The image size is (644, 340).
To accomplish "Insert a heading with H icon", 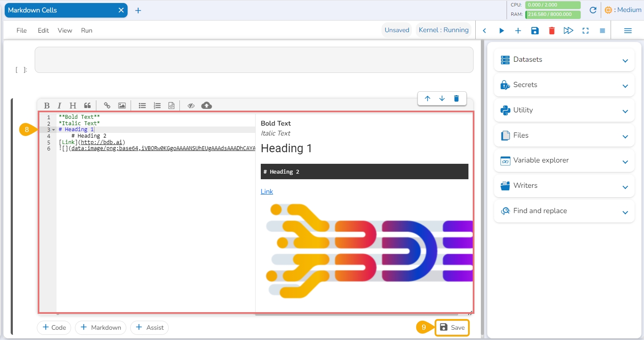I will point(73,105).
